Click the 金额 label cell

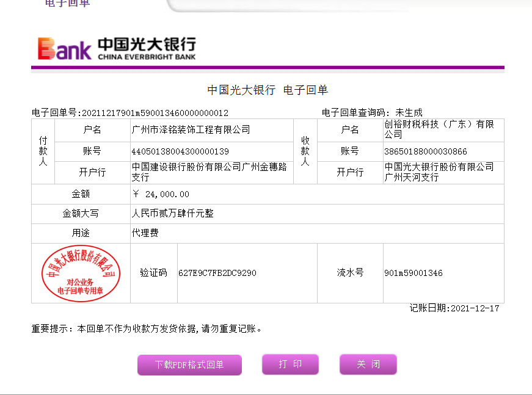tap(81, 194)
